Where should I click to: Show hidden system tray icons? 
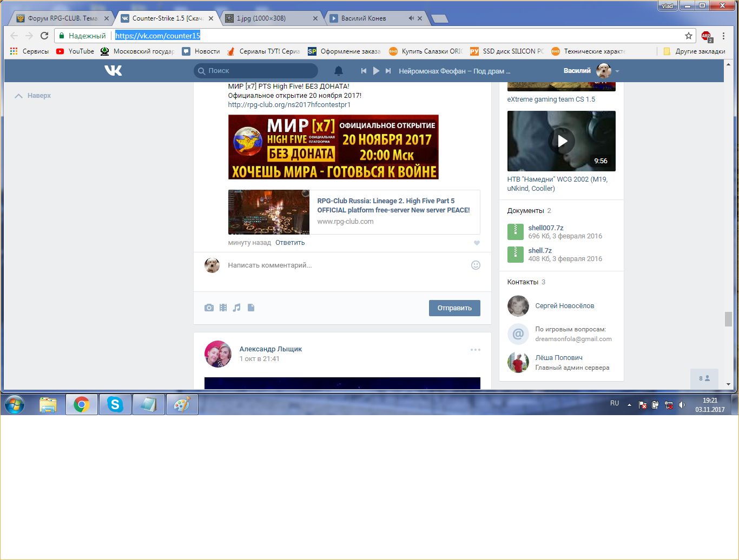629,405
